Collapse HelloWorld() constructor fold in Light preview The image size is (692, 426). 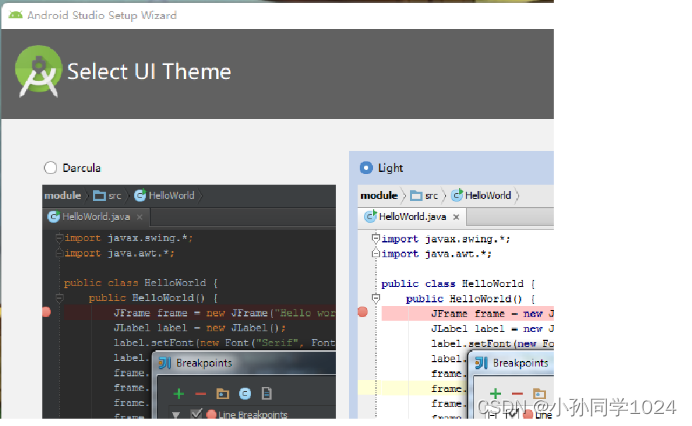pyautogui.click(x=376, y=298)
